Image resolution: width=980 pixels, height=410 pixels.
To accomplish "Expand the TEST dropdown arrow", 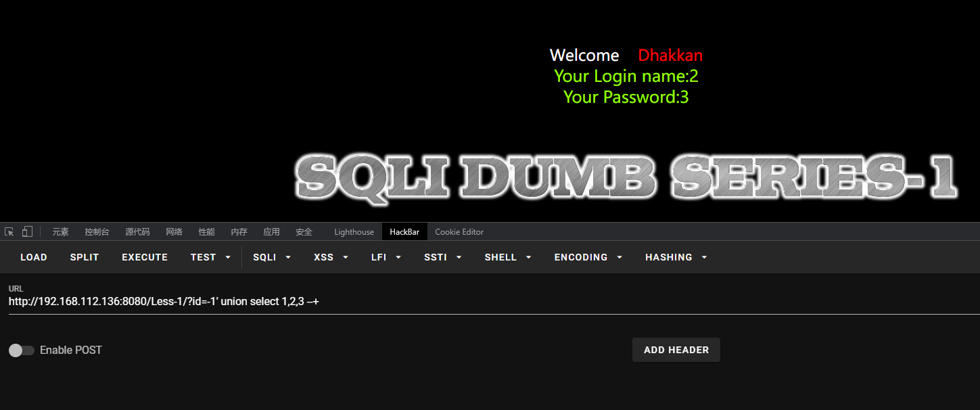I will [x=228, y=257].
